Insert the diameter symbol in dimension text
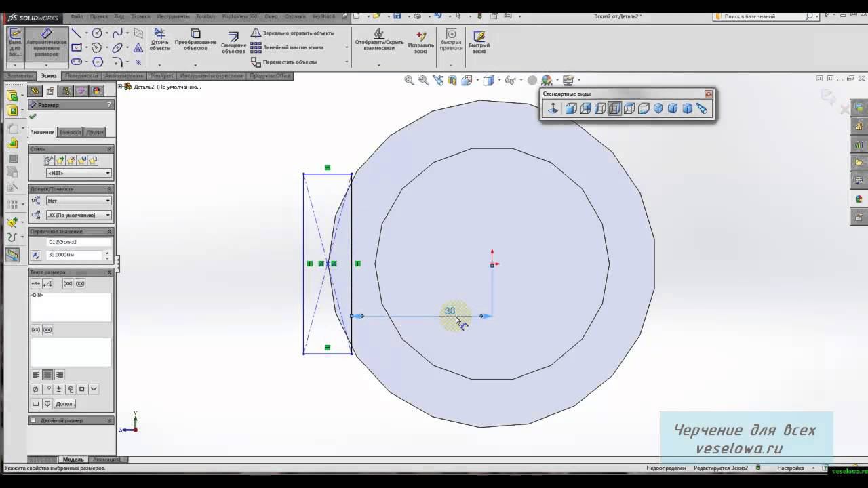This screenshot has width=868, height=488. click(36, 389)
